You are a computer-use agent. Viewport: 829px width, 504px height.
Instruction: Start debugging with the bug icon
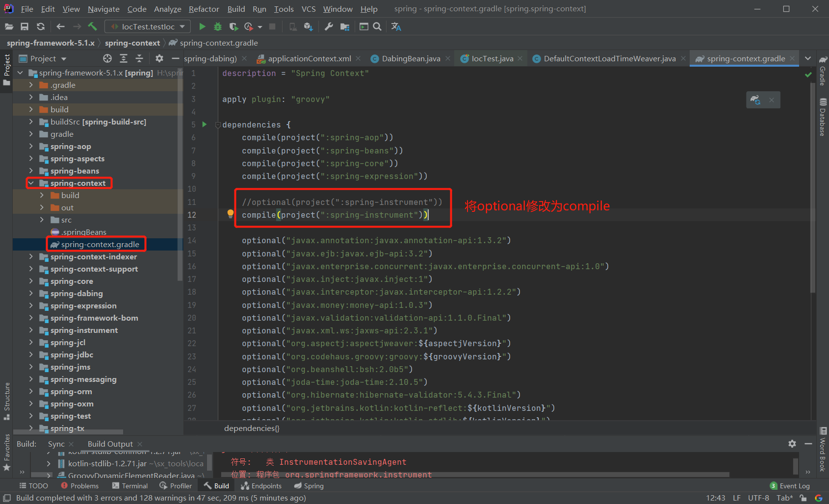[x=217, y=26]
